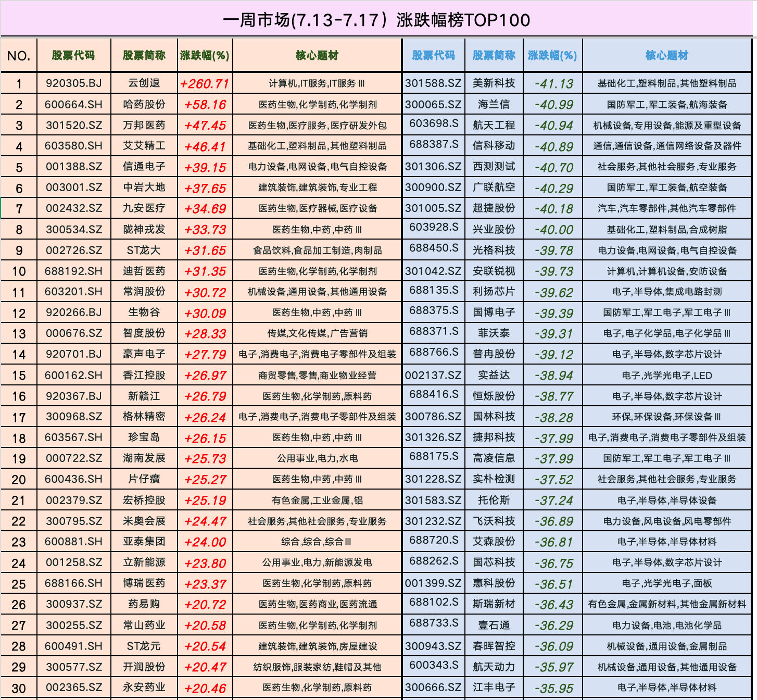
Task: Select stock name 常润股份
Action: coord(144,292)
